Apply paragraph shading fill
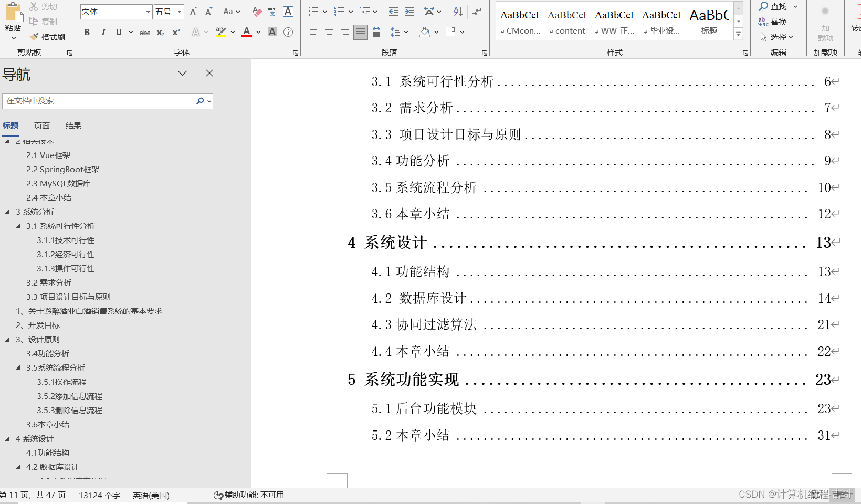This screenshot has width=861, height=504. point(425,32)
